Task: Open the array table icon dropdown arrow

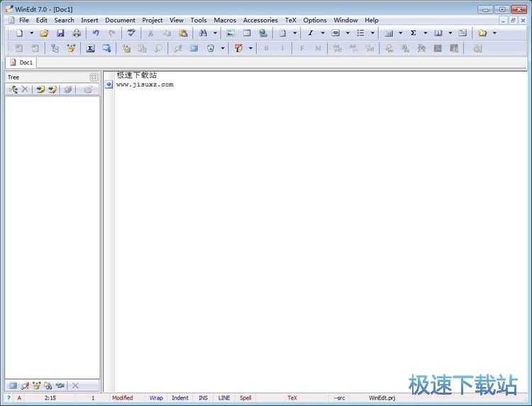Action: pos(401,33)
